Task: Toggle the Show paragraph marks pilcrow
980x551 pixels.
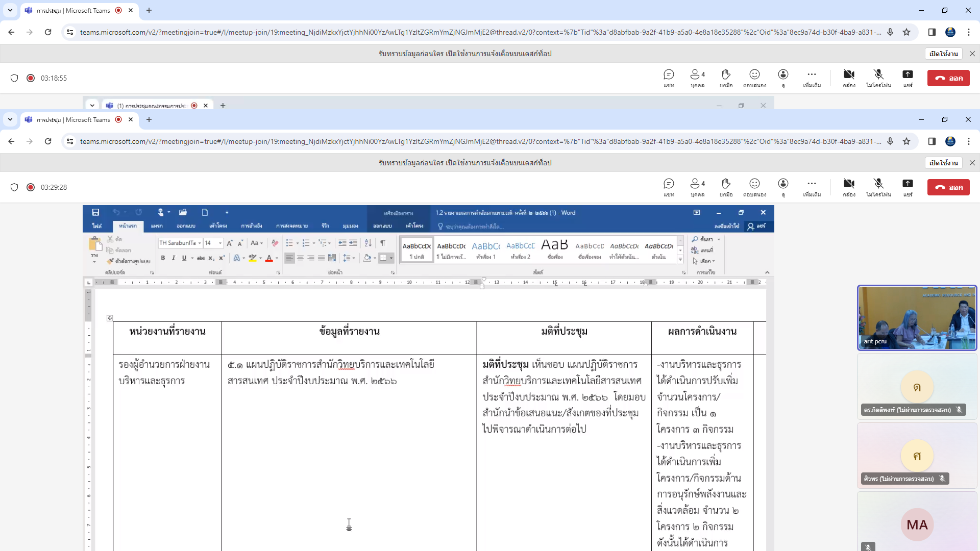Action: 383,243
